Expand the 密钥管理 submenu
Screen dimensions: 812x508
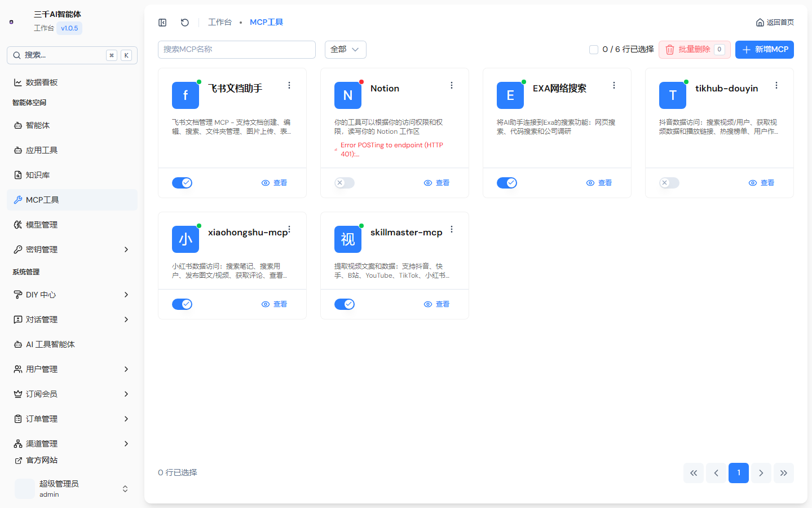[x=126, y=249]
